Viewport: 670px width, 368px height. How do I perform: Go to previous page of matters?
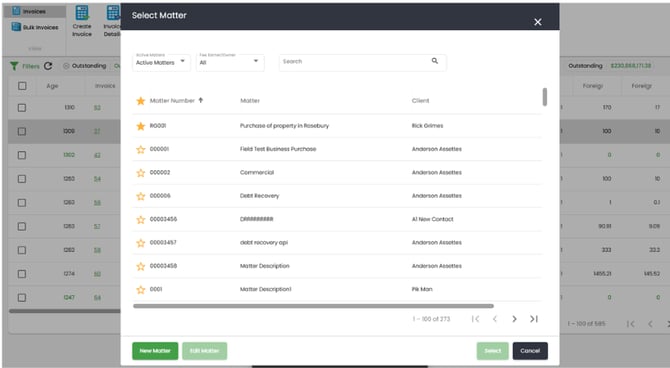[495, 319]
